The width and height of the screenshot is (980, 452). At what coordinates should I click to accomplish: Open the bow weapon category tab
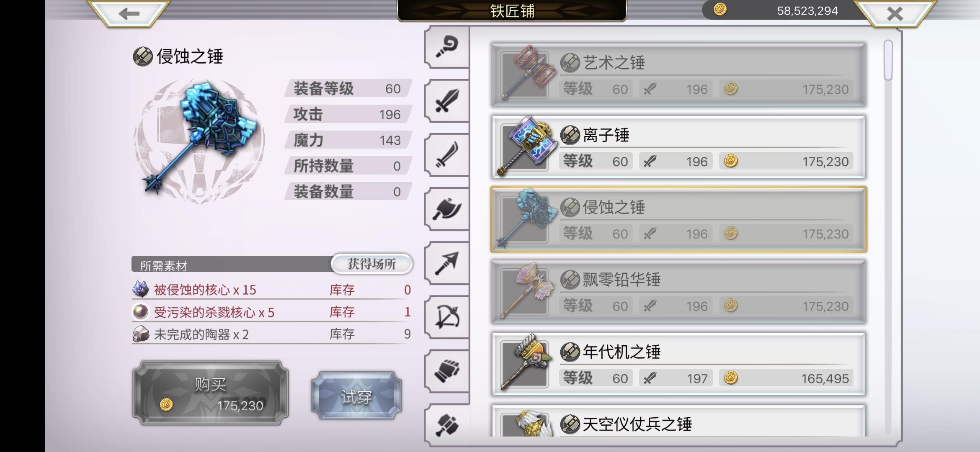[x=447, y=317]
